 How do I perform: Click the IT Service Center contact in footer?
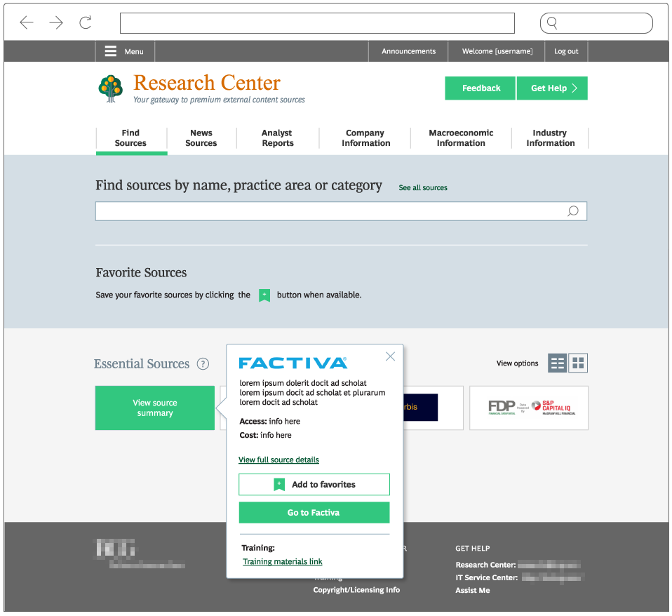pyautogui.click(x=520, y=578)
